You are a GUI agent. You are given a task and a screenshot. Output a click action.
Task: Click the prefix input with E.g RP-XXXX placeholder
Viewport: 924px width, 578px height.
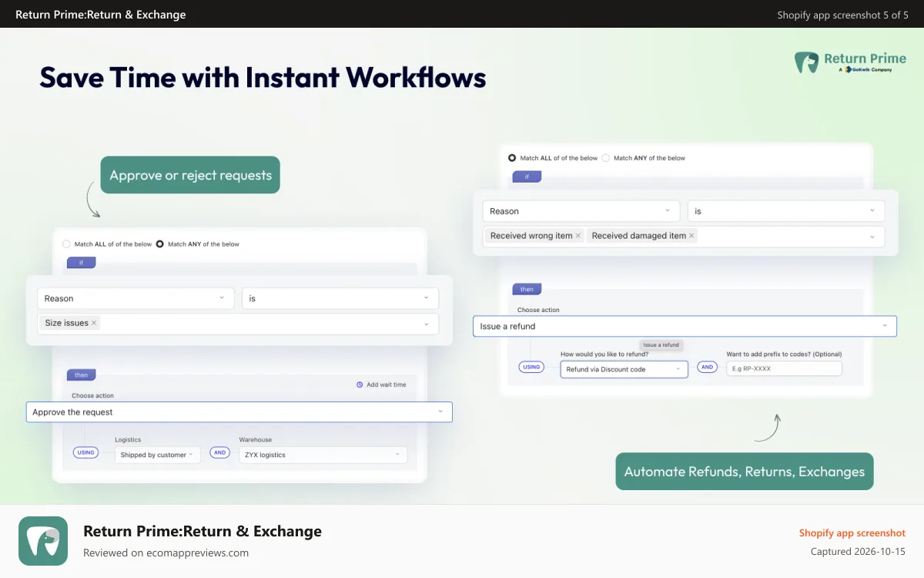point(784,368)
